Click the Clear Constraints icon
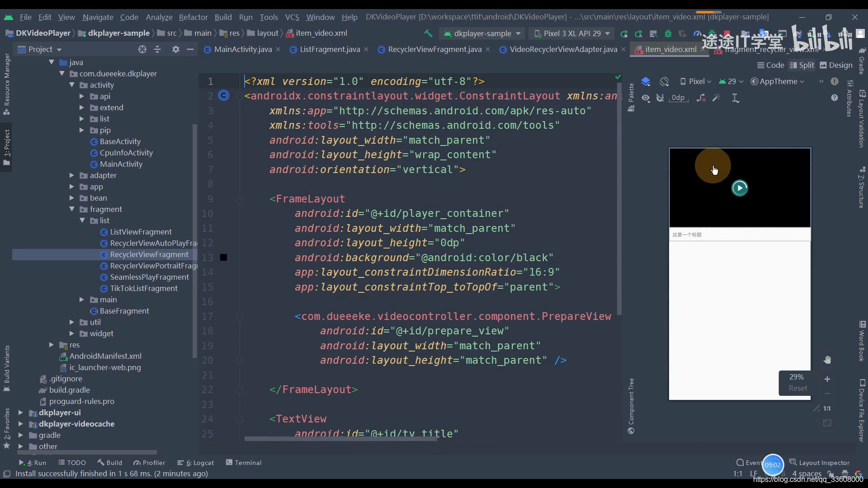This screenshot has width=868, height=488. (x=701, y=98)
